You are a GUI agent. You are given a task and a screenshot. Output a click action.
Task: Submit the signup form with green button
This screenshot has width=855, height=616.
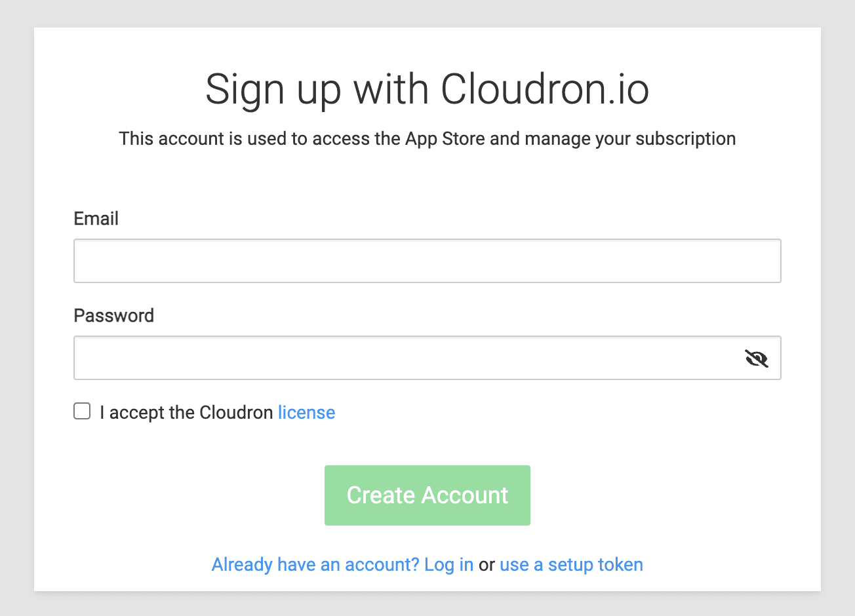427,495
